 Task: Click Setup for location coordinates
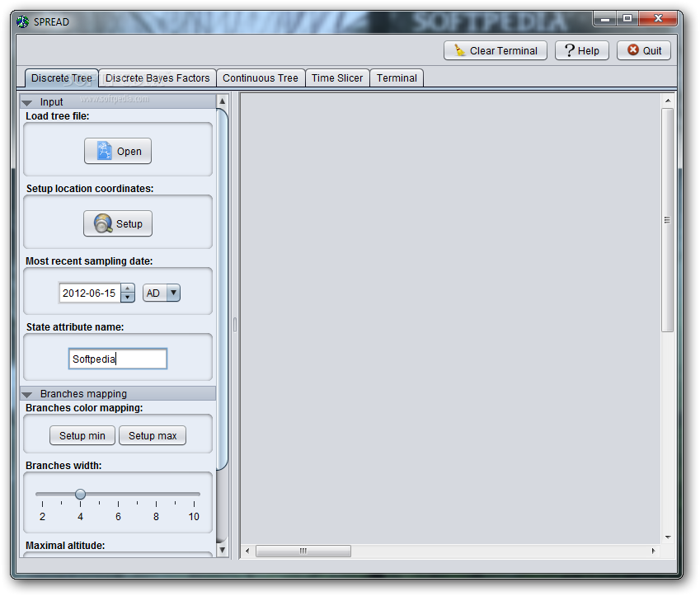(x=118, y=223)
